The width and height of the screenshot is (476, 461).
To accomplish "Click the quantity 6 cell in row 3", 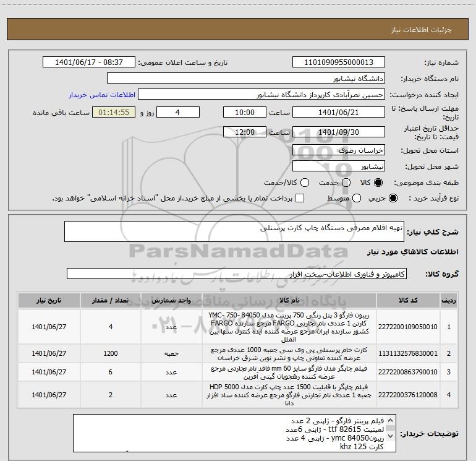I will tap(111, 372).
